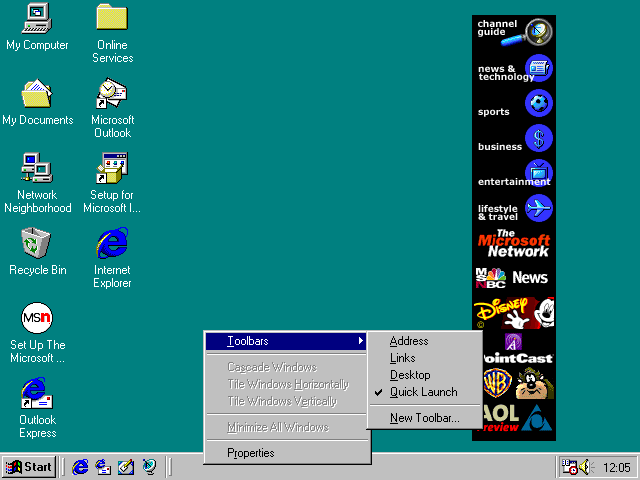Select the Network Neighborhood icon

(37, 168)
